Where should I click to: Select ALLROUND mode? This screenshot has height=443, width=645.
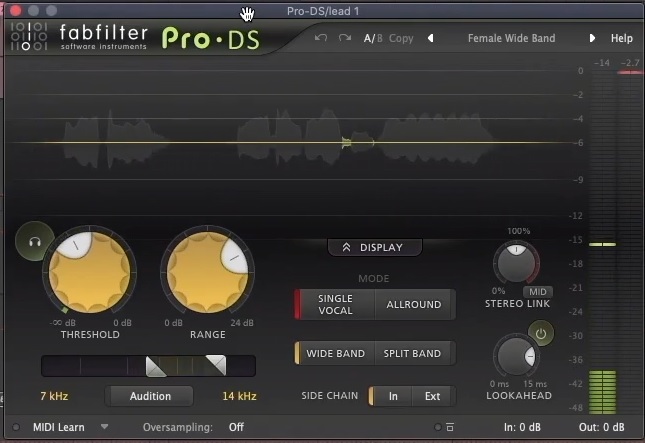point(414,304)
